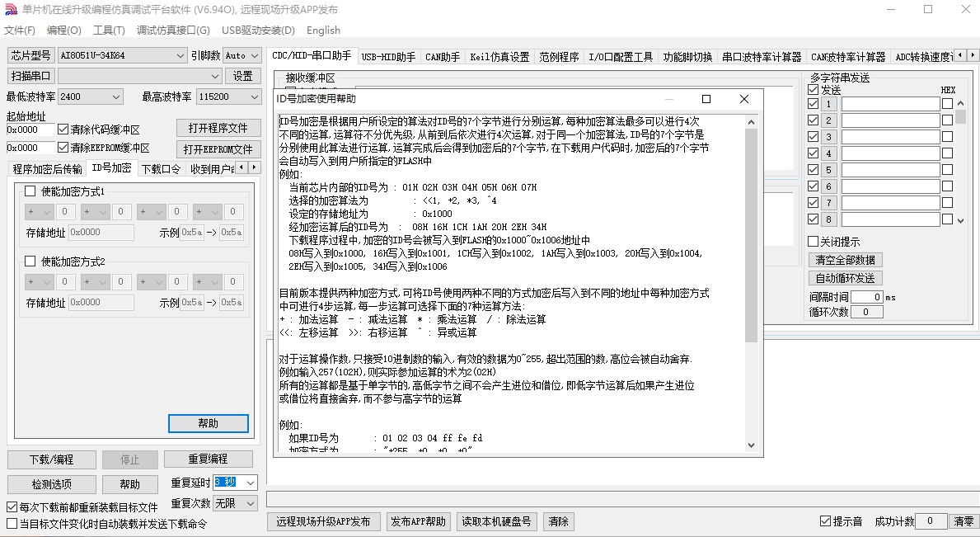Click the code start address 0x0000 field
Viewport: 980px width, 537px height.
click(30, 130)
